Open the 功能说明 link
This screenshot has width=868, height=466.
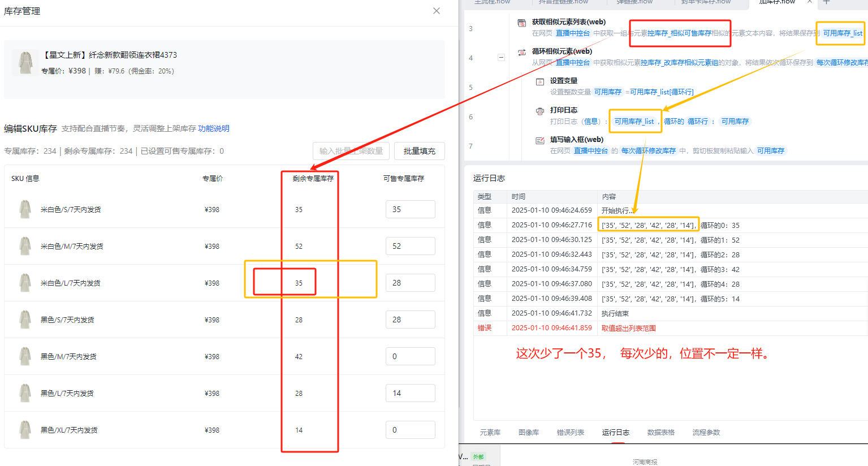click(214, 128)
